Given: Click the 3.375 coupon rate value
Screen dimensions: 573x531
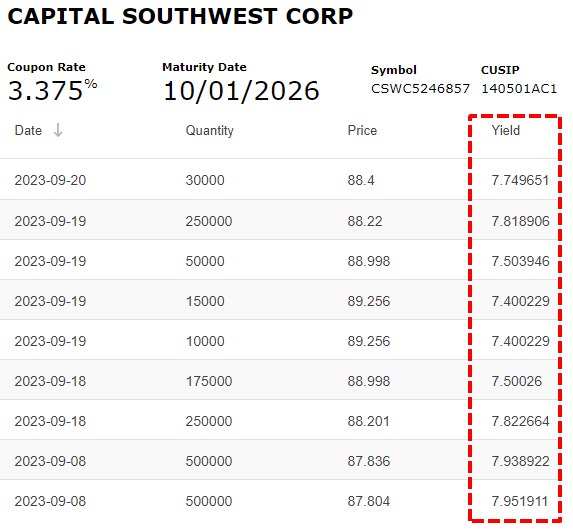Looking at the screenshot, I should [45, 91].
